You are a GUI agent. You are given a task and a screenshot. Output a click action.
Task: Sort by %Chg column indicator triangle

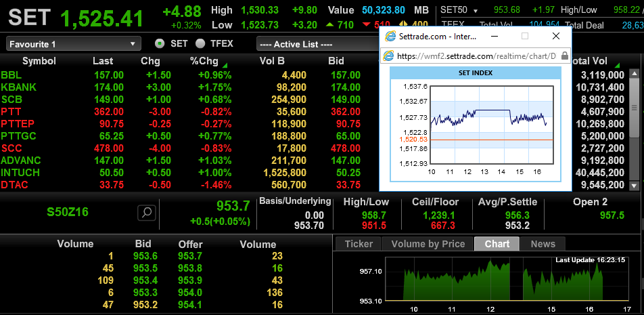(x=225, y=66)
